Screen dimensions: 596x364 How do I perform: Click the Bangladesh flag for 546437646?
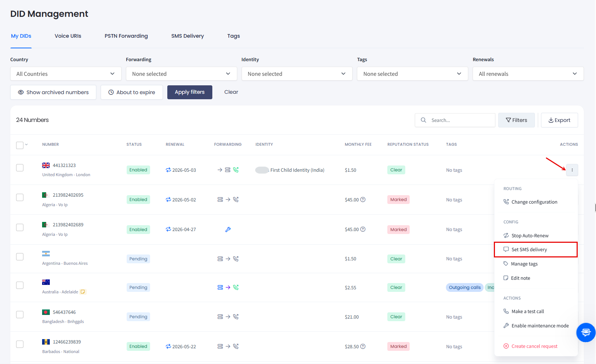coord(46,312)
